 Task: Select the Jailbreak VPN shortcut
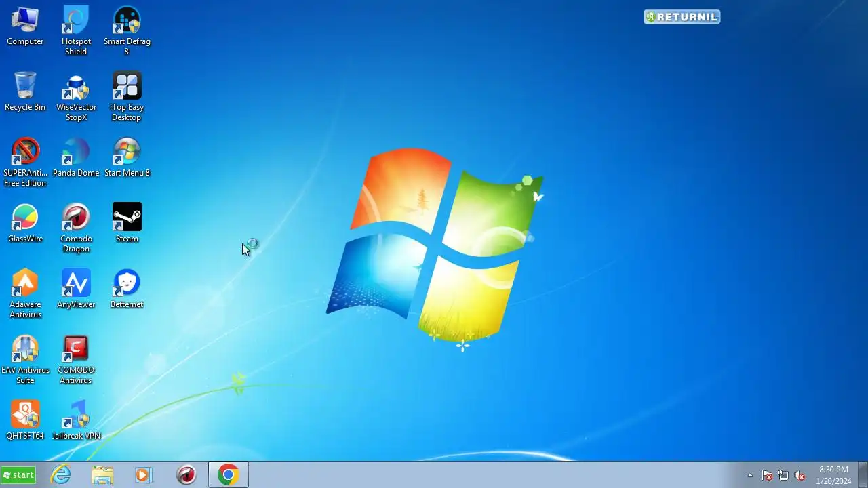coord(76,421)
